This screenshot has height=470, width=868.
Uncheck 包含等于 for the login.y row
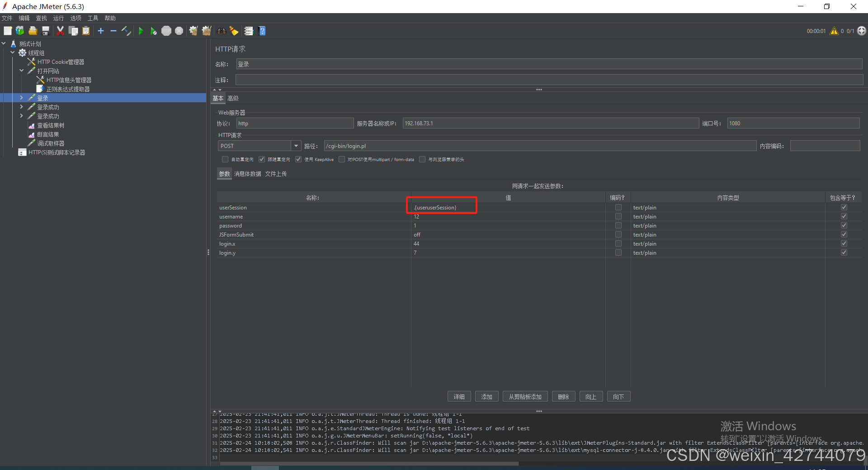(x=844, y=252)
